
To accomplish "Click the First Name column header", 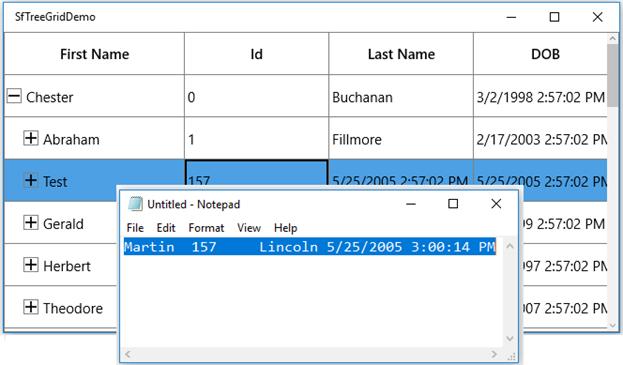I will click(x=95, y=54).
